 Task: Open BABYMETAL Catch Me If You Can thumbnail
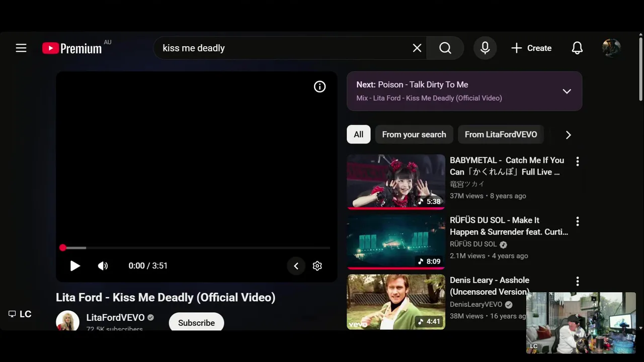[396, 182]
